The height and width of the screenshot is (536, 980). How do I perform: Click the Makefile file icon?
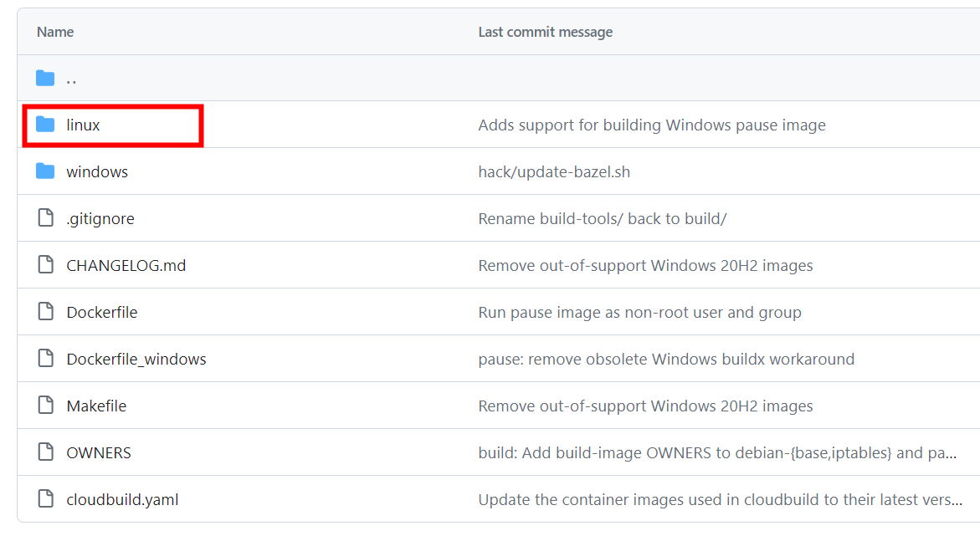45,406
